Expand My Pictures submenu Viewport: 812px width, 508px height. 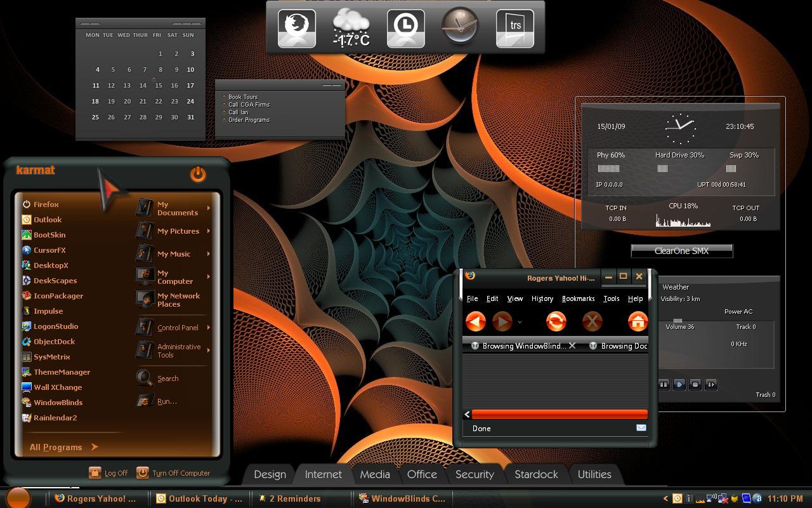[208, 231]
